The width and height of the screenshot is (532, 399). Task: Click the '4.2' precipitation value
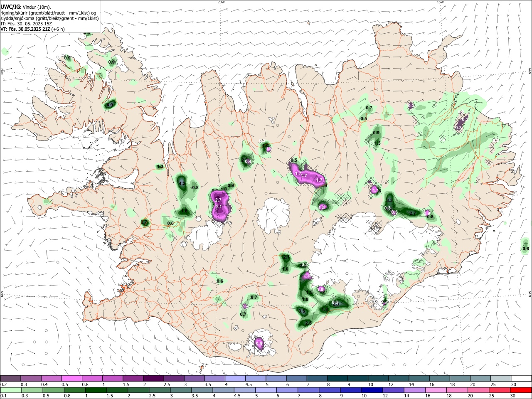tap(182, 183)
